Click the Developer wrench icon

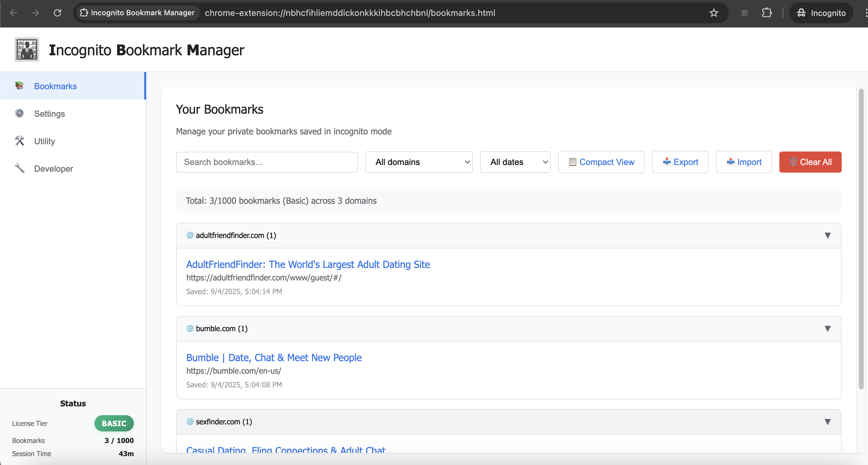(x=20, y=168)
